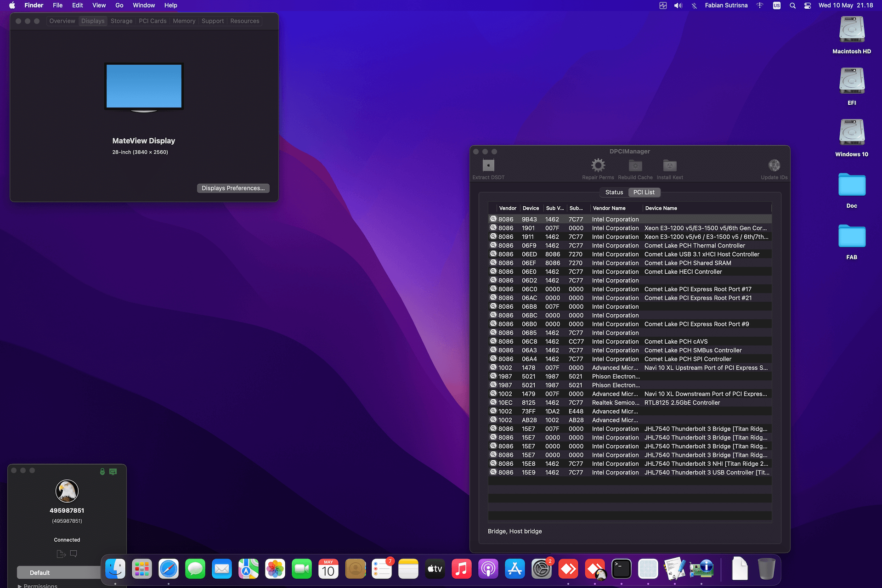Click Rebuild Cache folder icon

tap(635, 165)
